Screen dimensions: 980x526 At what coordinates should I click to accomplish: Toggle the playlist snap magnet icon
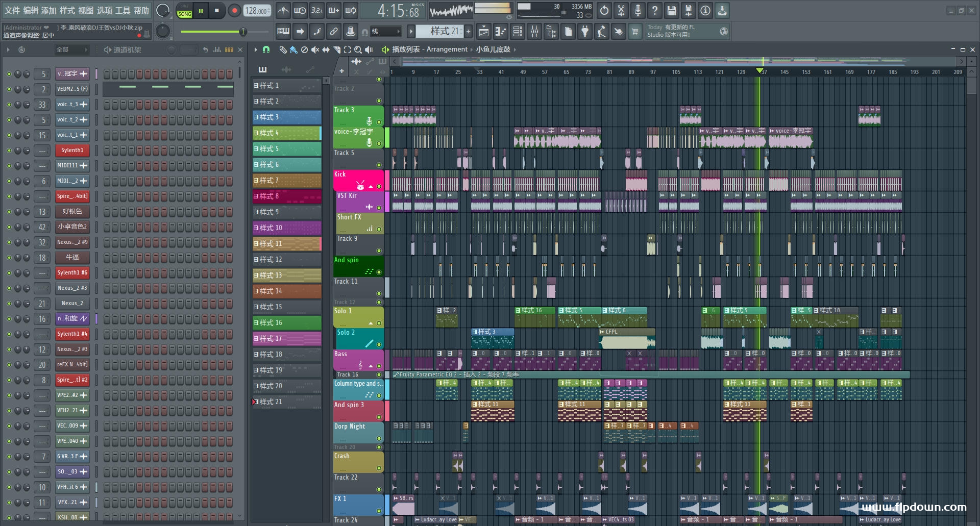tap(266, 49)
